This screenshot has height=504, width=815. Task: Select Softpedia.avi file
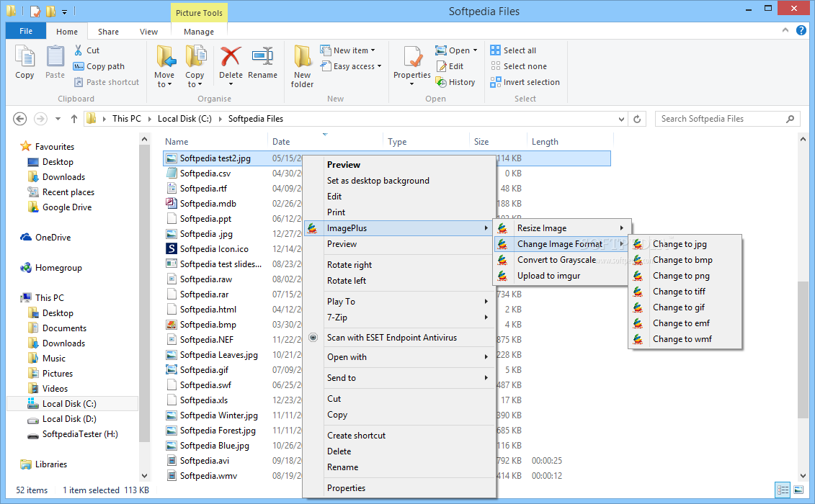click(x=204, y=461)
